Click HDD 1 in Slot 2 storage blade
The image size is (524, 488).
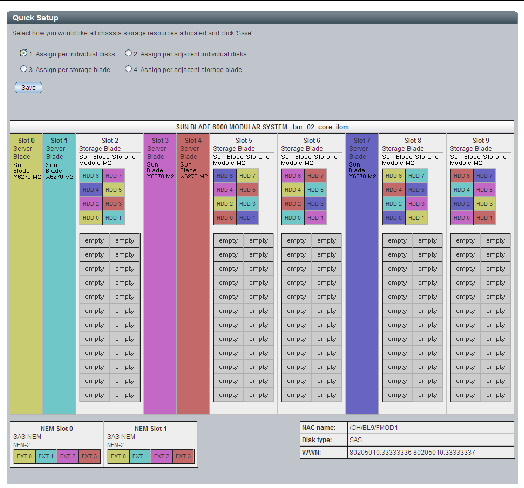(114, 218)
